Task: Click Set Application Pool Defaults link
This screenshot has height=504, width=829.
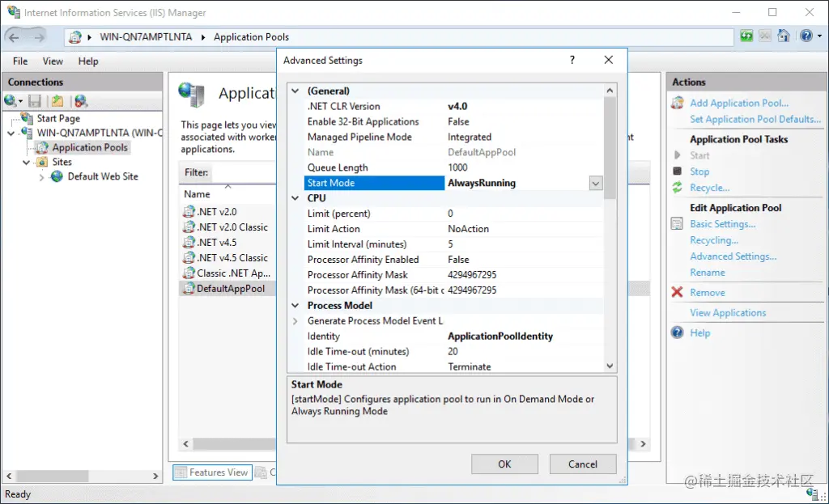Action: click(755, 120)
